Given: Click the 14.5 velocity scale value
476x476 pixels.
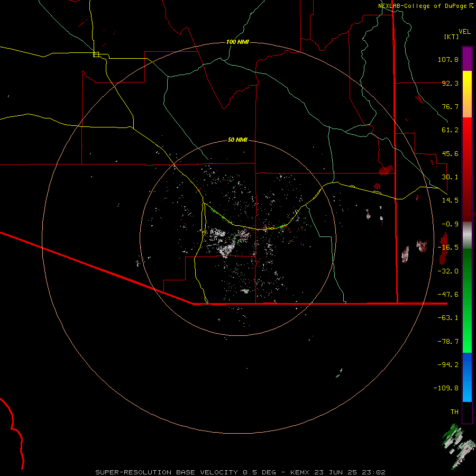Looking at the screenshot, I should coord(450,200).
